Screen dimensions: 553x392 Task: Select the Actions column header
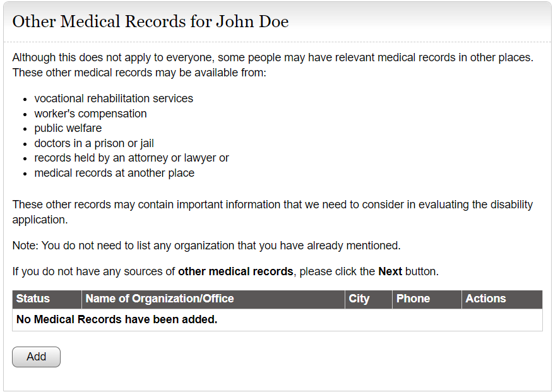(485, 299)
